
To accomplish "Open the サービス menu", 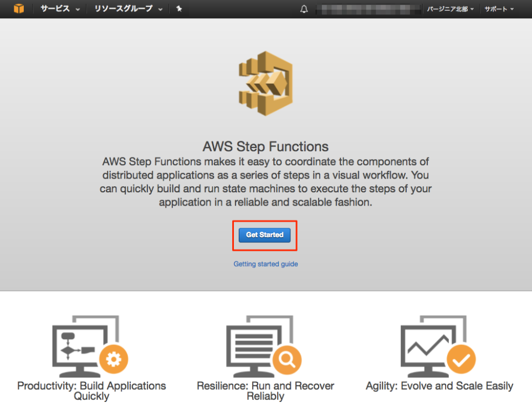I will pyautogui.click(x=54, y=9).
